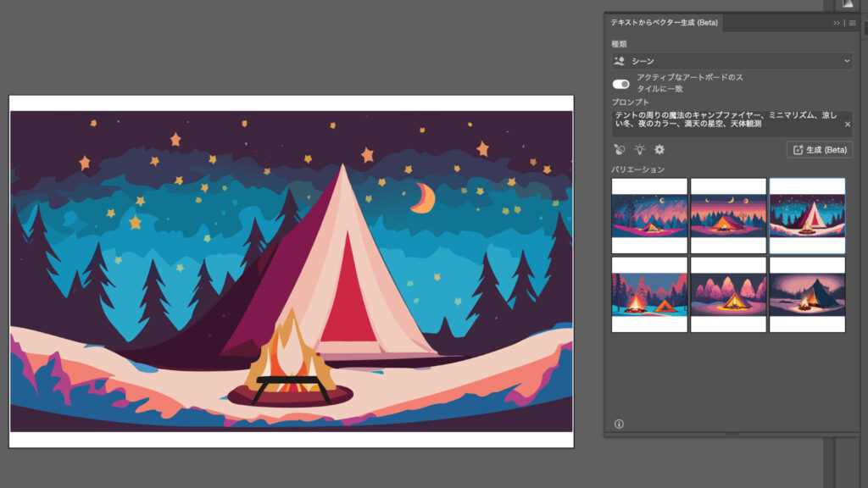Click the style picker icon below the prompt

click(x=620, y=150)
